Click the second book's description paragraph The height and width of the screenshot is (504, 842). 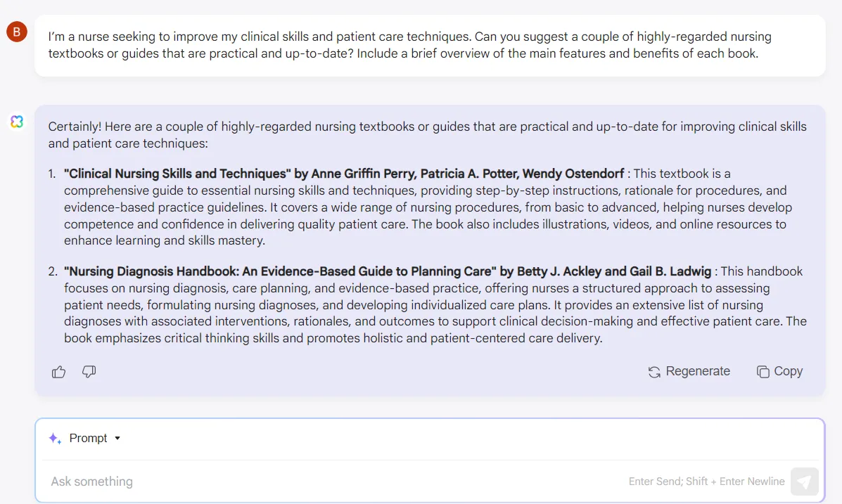(x=435, y=305)
